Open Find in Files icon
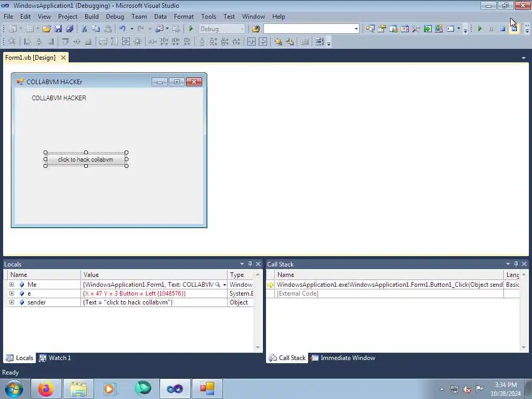Screen dimensions: 532x399 coord(256,29)
